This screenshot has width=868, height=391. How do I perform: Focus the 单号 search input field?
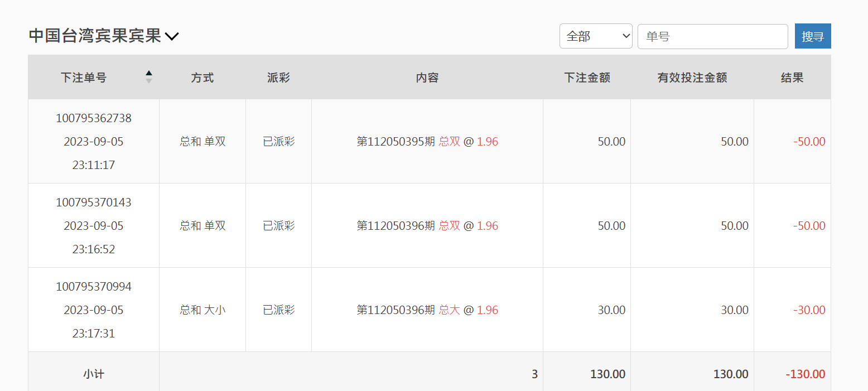point(712,36)
